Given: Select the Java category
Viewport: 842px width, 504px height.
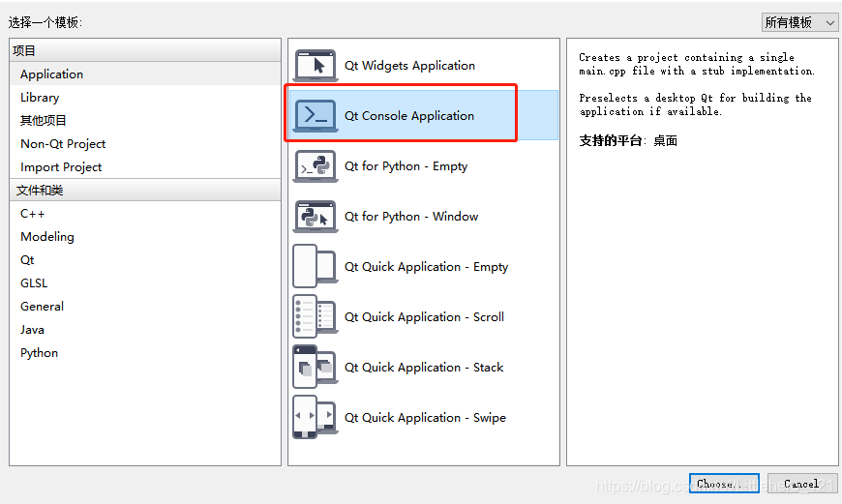Looking at the screenshot, I should pyautogui.click(x=145, y=330).
